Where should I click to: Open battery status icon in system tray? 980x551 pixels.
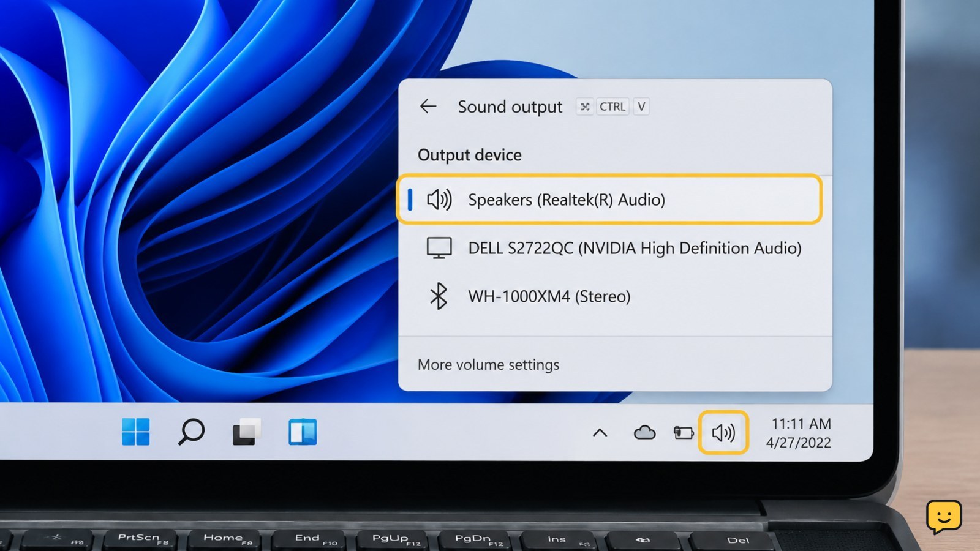tap(683, 433)
